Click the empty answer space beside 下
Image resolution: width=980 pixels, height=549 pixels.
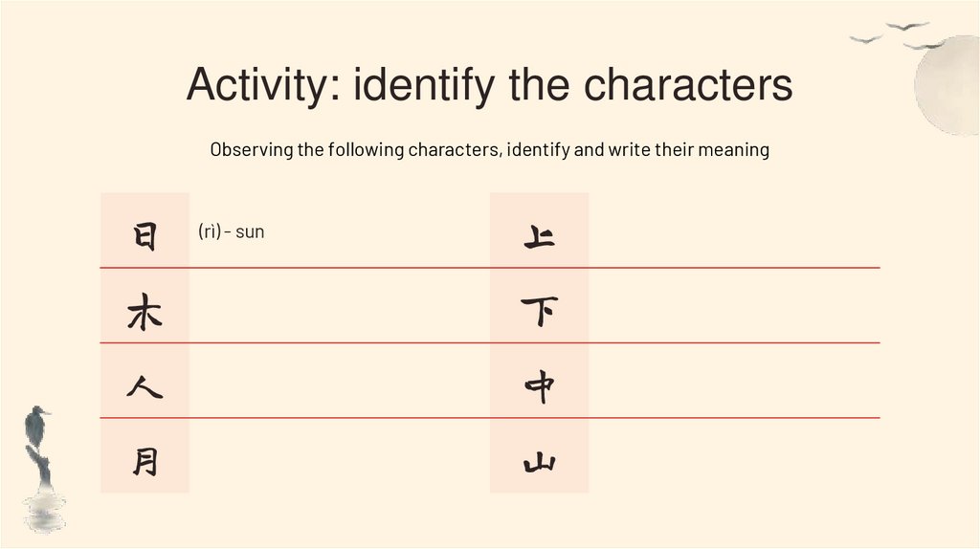pyautogui.click(x=732, y=308)
